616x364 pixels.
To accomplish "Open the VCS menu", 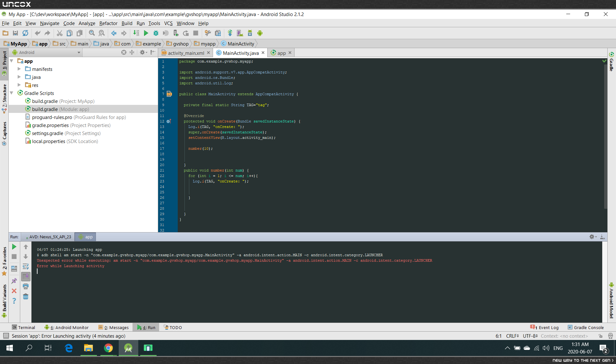I will [168, 23].
